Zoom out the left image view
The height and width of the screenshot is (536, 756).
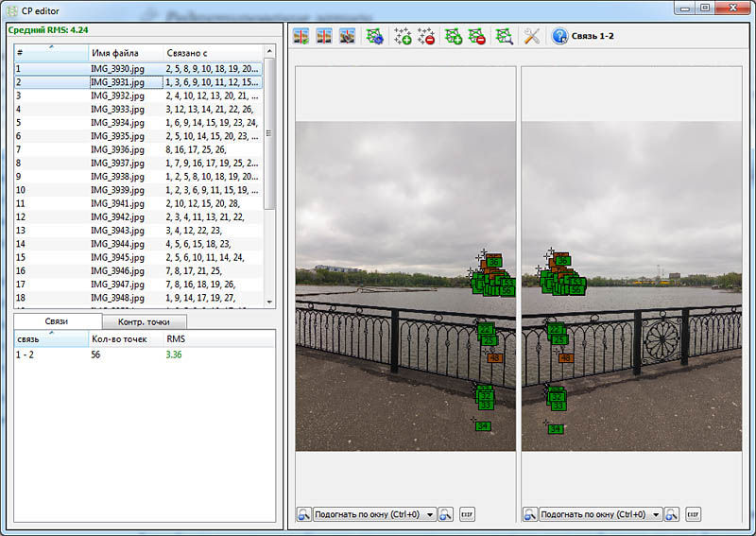303,514
